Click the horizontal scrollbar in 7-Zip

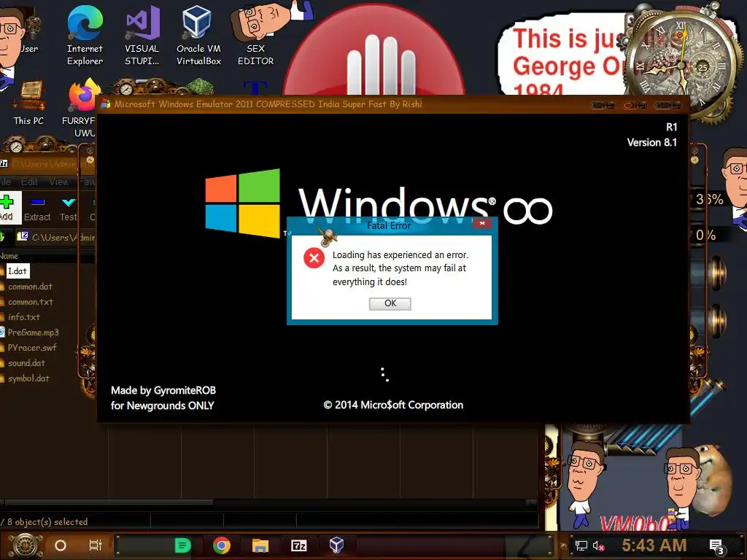click(109, 502)
